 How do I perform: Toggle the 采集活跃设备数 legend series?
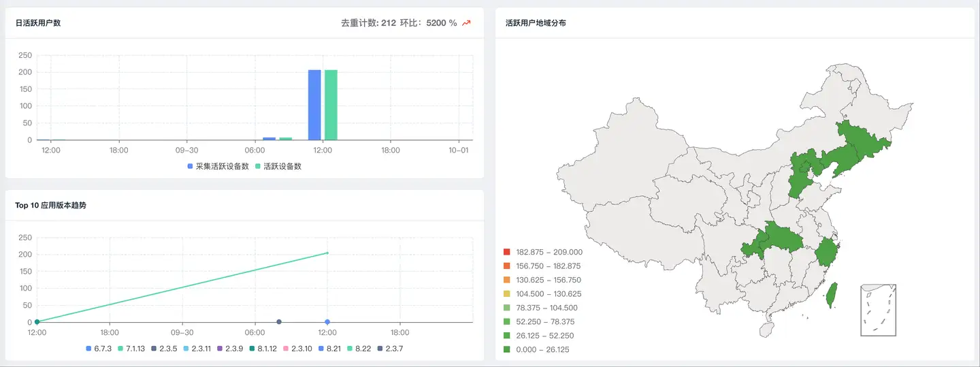[218, 166]
